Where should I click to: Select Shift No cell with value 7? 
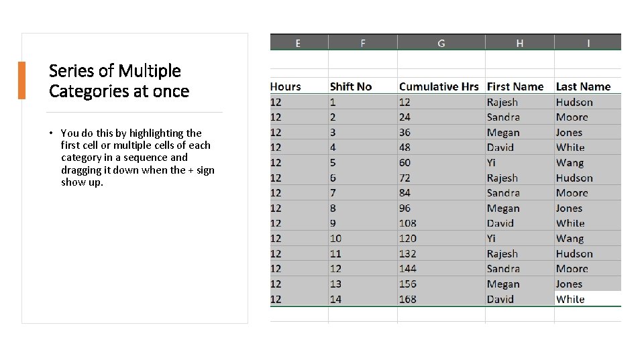pos(363,193)
